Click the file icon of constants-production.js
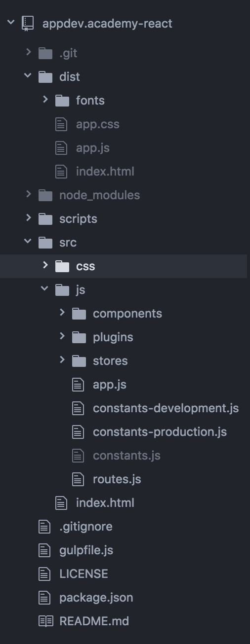The width and height of the screenshot is (250, 644). tap(78, 431)
